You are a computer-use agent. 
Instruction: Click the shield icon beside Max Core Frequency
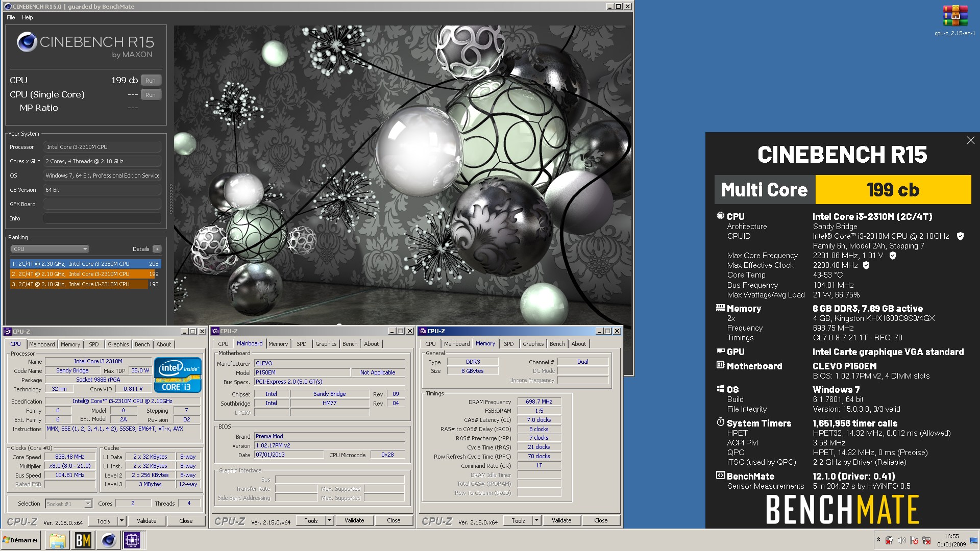[x=893, y=256]
